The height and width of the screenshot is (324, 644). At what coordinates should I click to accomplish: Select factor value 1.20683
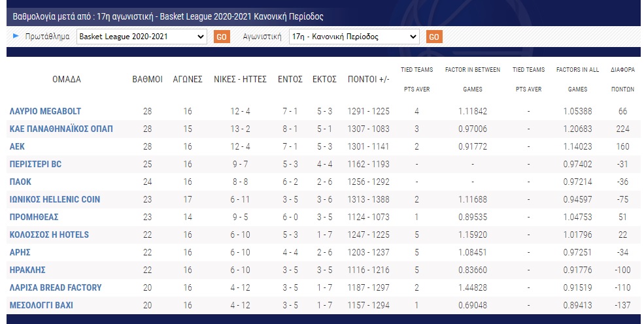pos(577,129)
